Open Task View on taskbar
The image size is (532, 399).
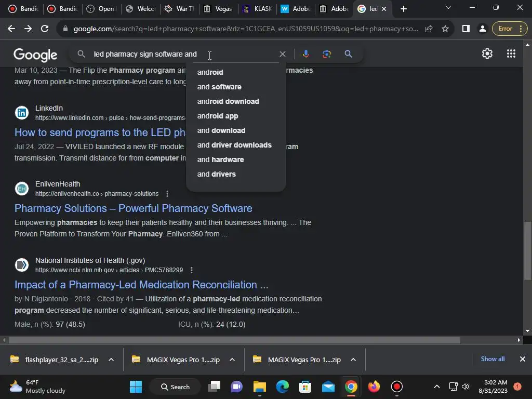[x=214, y=387]
